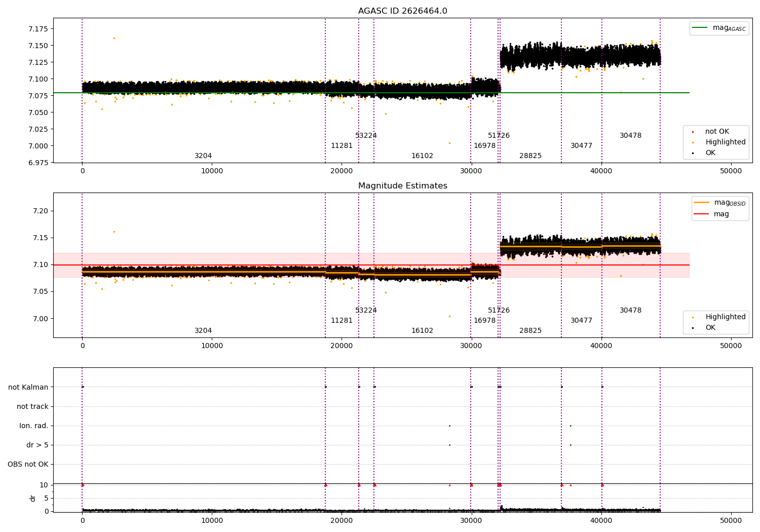Image resolution: width=760 pixels, height=532 pixels.
Task: Click obsid label 28825 in Magnitude Estimates plot
Action: [x=530, y=331]
